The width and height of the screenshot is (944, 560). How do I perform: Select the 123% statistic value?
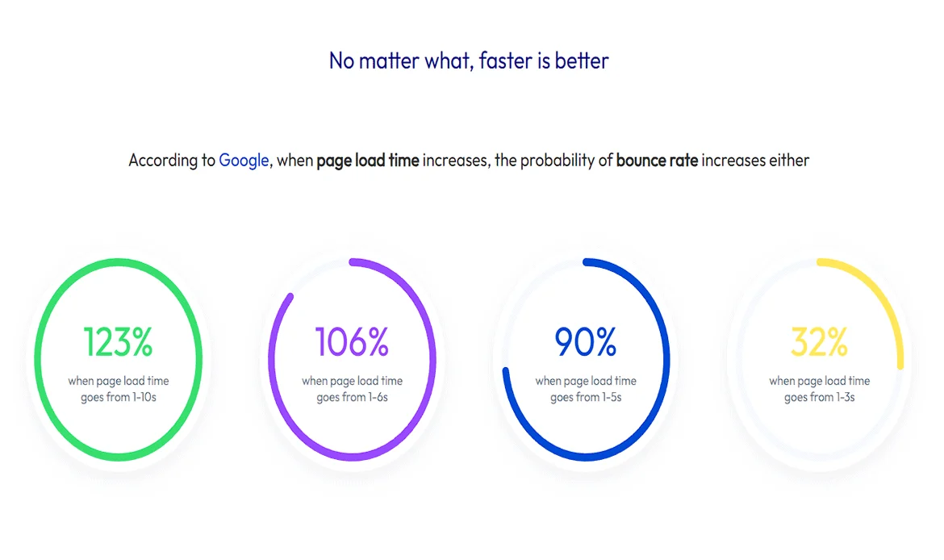point(118,342)
